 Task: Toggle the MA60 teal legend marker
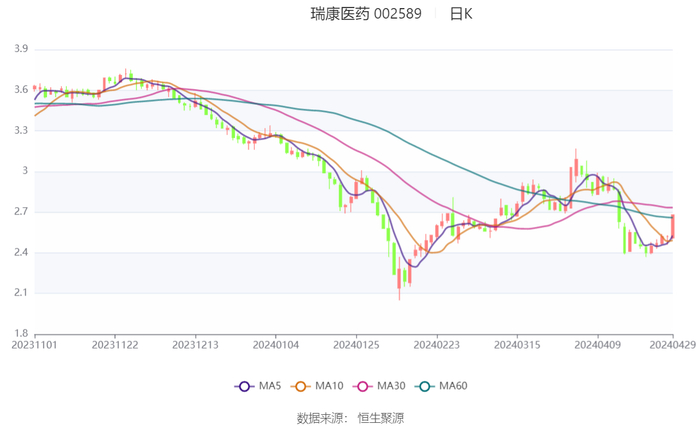(425, 386)
